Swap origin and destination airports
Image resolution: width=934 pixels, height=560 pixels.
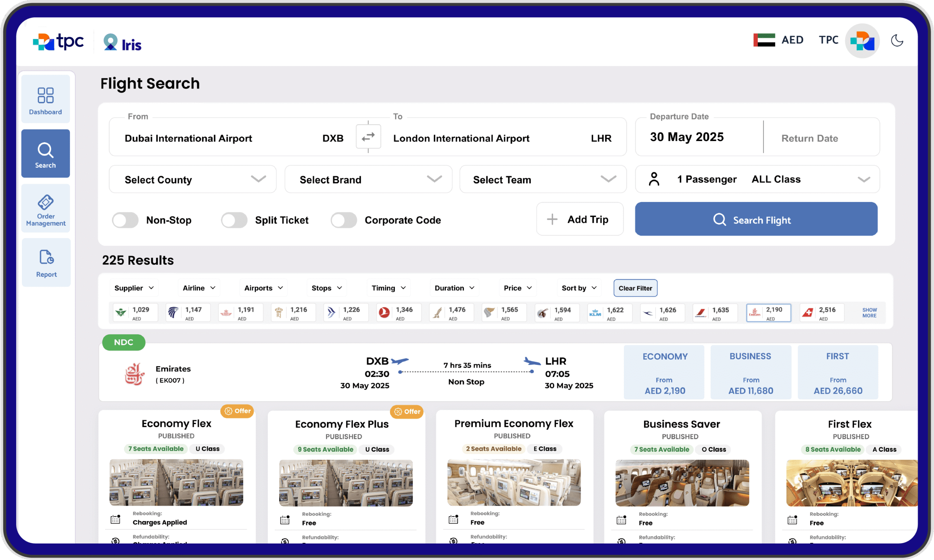pyautogui.click(x=368, y=137)
